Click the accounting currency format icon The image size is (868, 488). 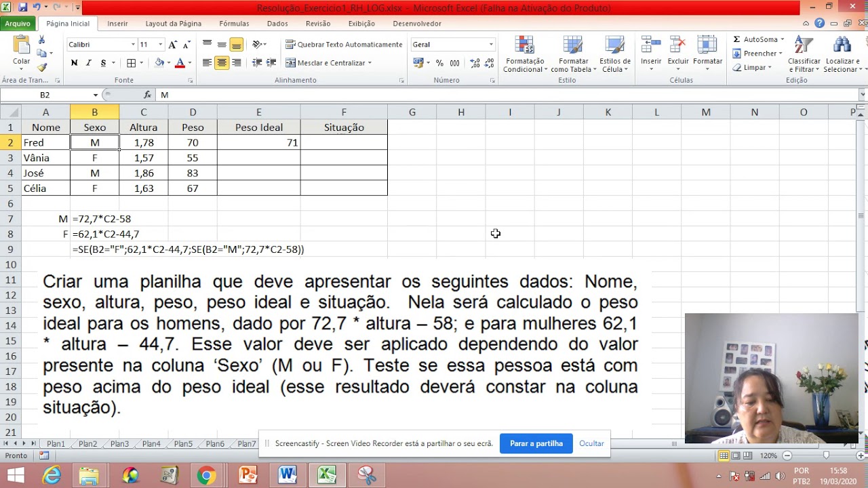[418, 63]
